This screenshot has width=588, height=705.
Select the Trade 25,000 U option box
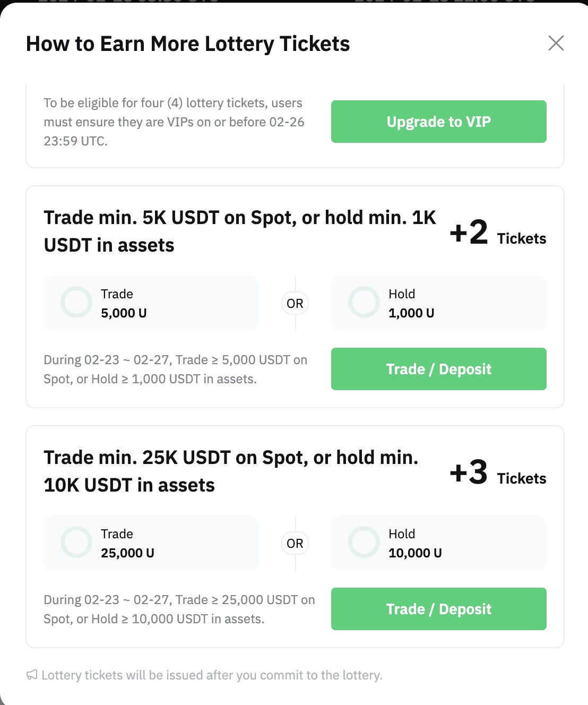(151, 543)
